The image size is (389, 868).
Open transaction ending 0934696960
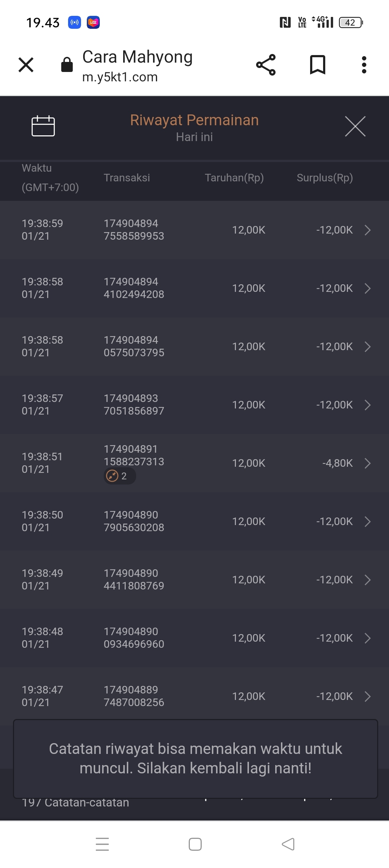point(134,638)
